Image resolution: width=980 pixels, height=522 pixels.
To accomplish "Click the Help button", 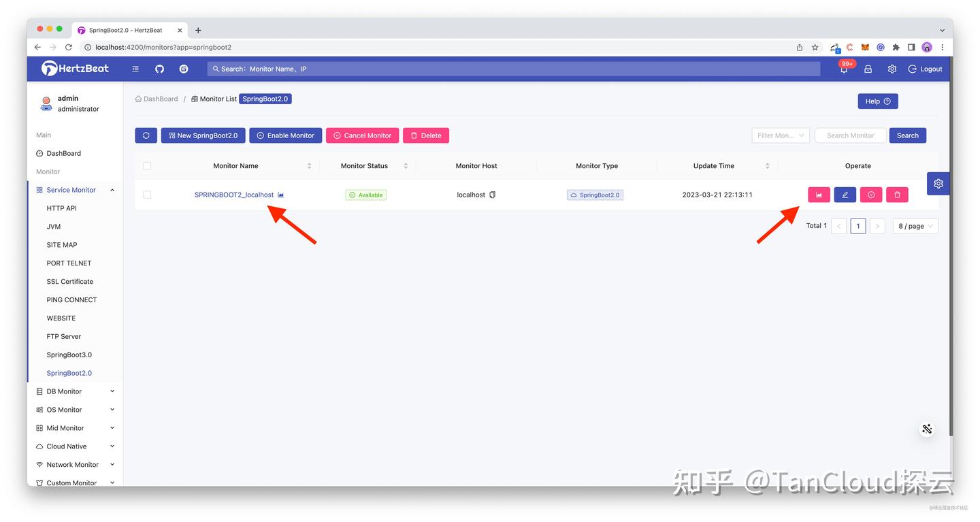I will (878, 101).
